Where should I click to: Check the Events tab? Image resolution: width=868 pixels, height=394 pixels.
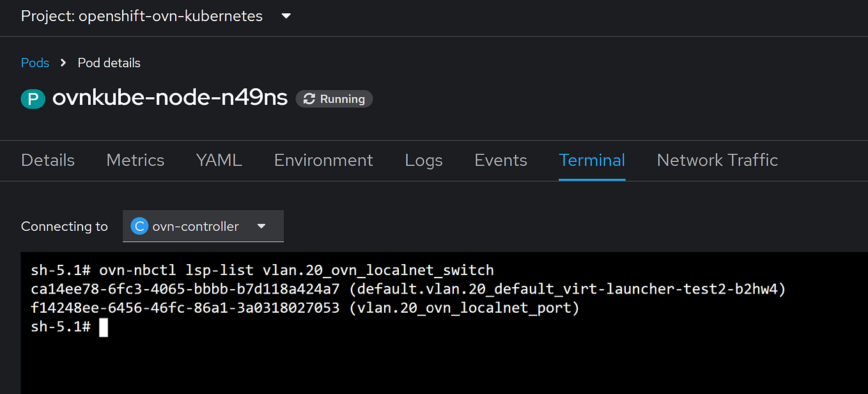click(500, 160)
